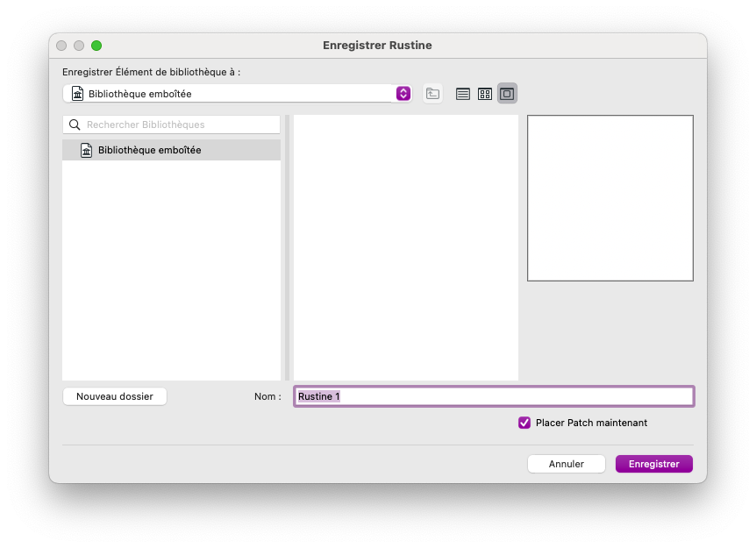Screen dimensions: 756x548
Task: Click the Nouveau dossier button
Action: click(x=115, y=396)
